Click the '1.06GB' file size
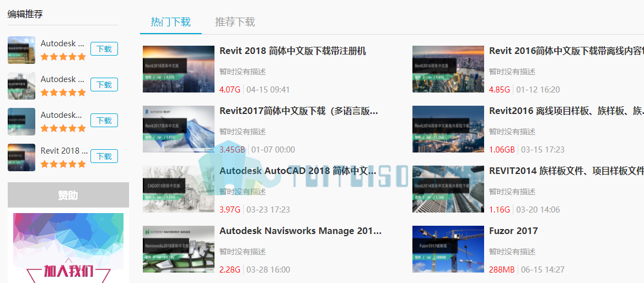 coord(502,150)
